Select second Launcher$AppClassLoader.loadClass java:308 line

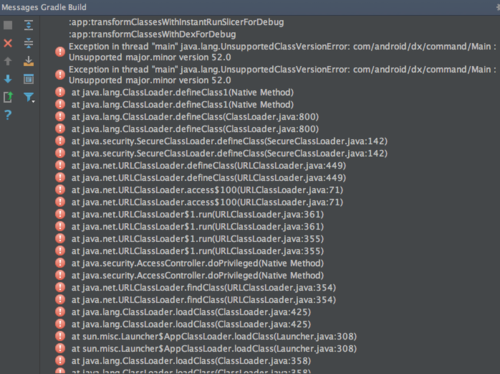214,349
